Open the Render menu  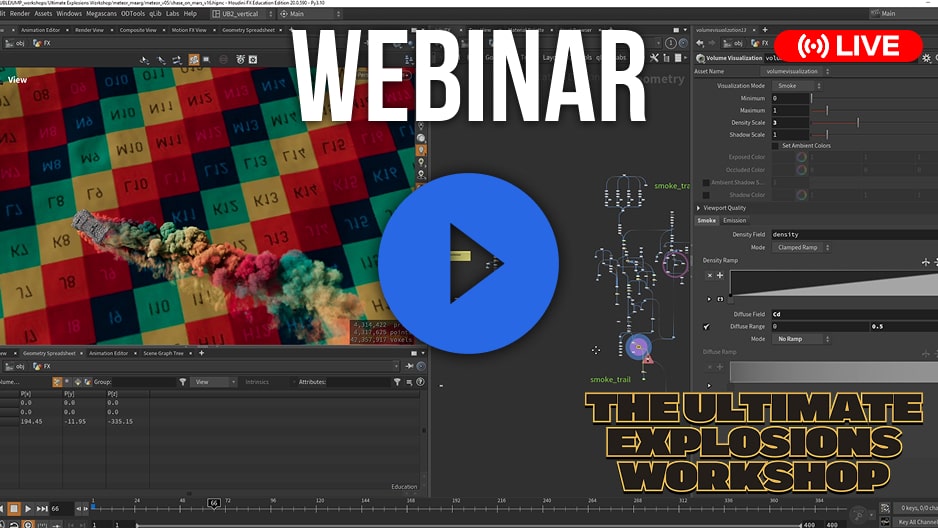(x=20, y=13)
